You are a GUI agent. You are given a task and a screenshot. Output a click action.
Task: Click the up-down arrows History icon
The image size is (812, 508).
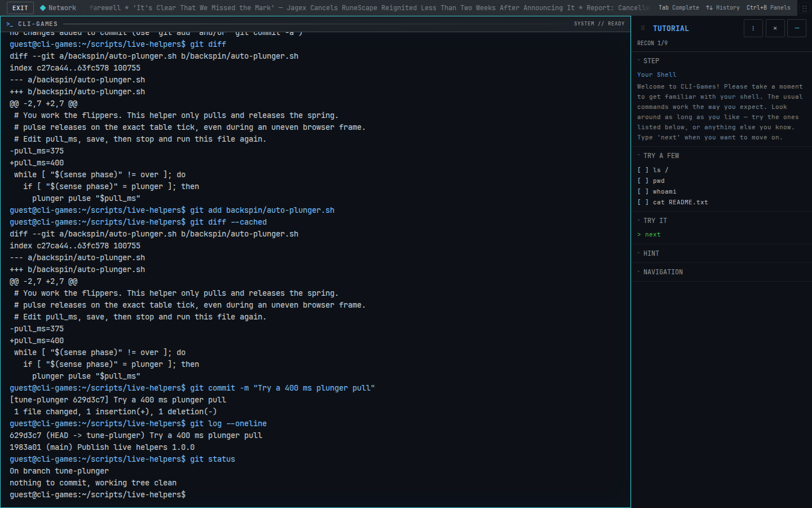pyautogui.click(x=709, y=8)
